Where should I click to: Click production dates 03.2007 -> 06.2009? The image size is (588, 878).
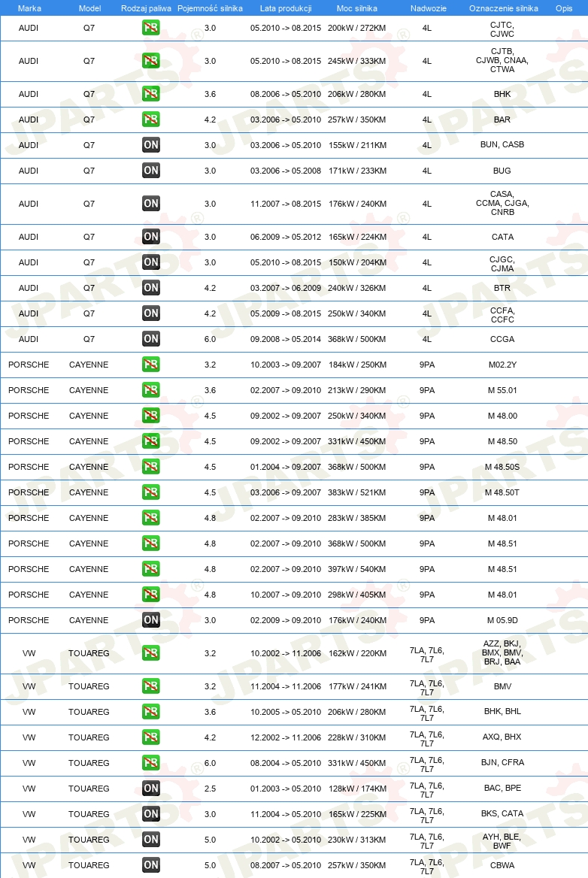tap(286, 289)
